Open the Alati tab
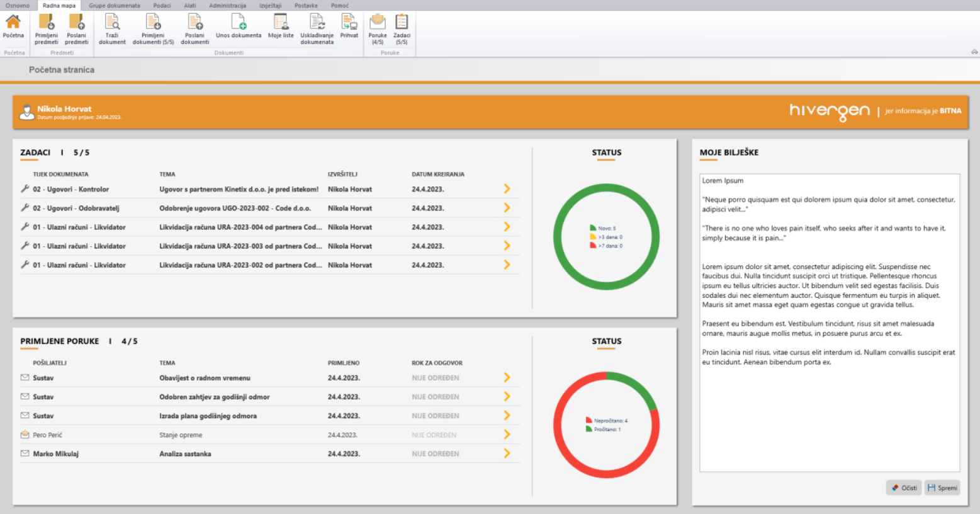The width and height of the screenshot is (980, 514). 190,6
